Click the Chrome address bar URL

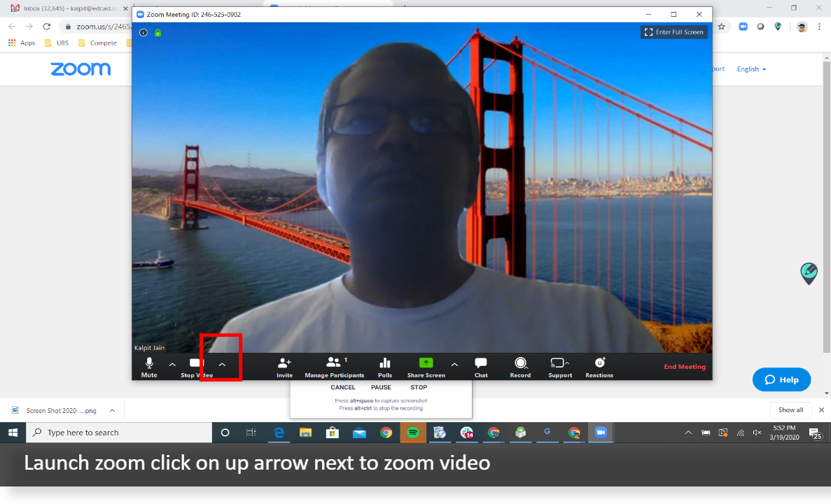point(104,27)
